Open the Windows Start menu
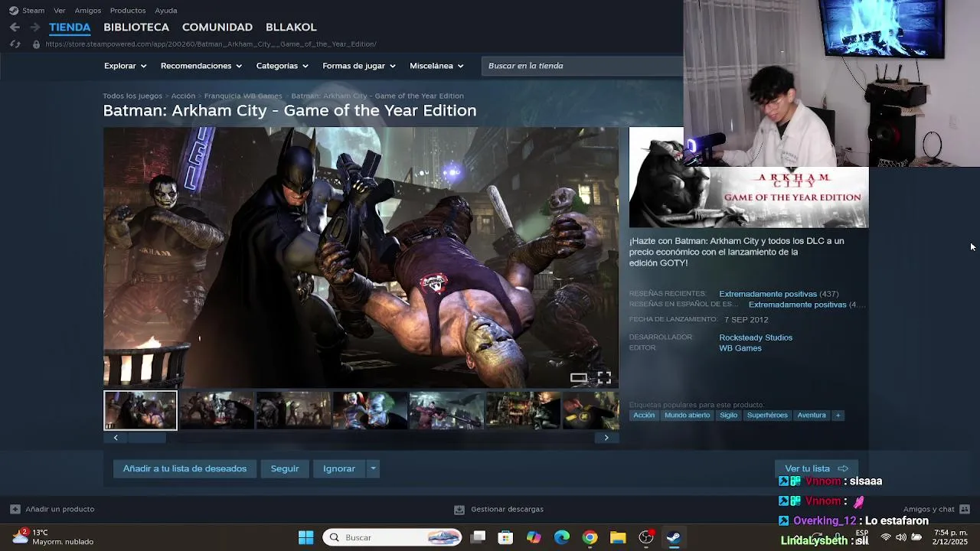 pos(305,537)
